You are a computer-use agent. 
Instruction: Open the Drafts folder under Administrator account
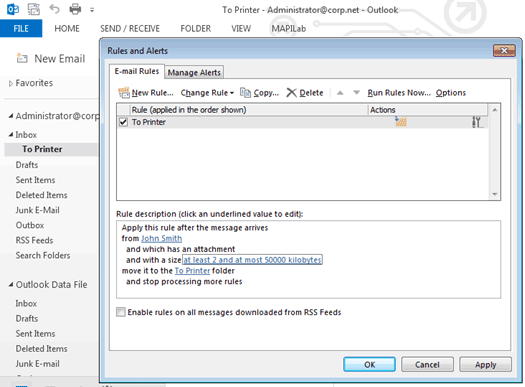click(x=27, y=165)
